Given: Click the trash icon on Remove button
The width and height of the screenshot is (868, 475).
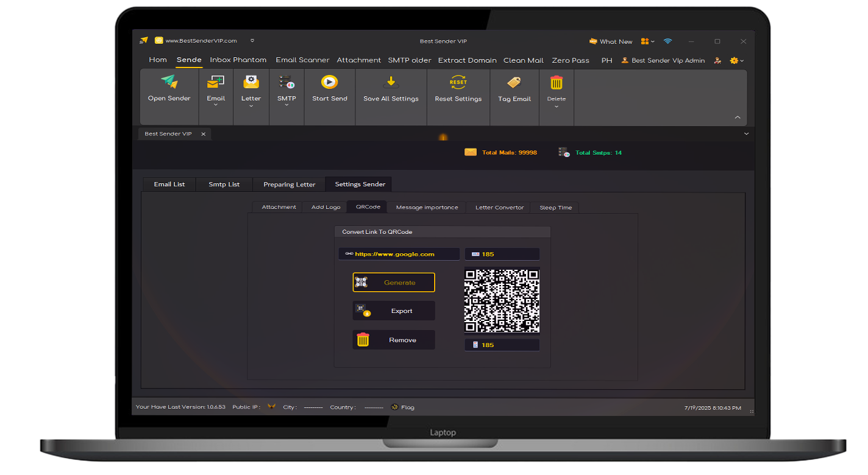Looking at the screenshot, I should (363, 340).
